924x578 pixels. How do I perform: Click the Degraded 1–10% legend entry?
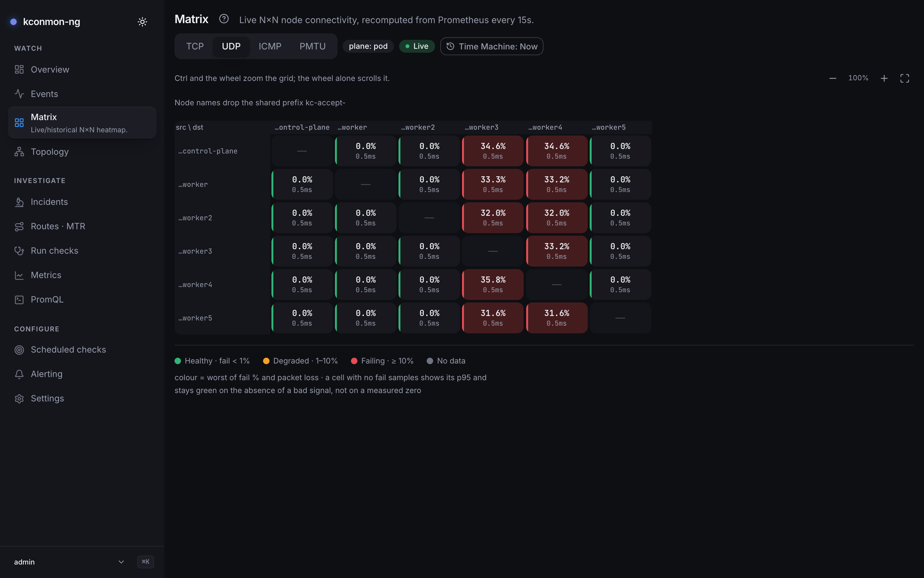[x=301, y=361]
